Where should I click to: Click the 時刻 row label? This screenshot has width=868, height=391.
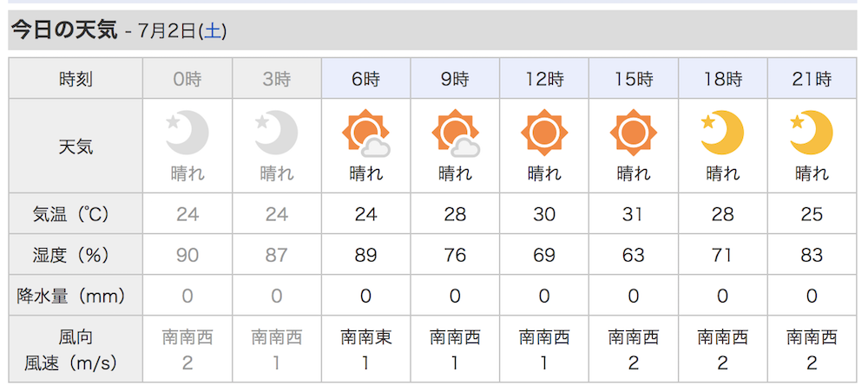76,80
